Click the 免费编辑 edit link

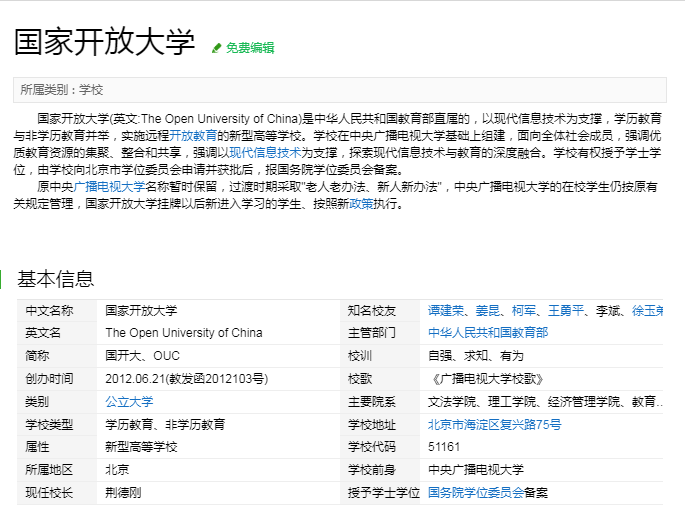click(250, 48)
